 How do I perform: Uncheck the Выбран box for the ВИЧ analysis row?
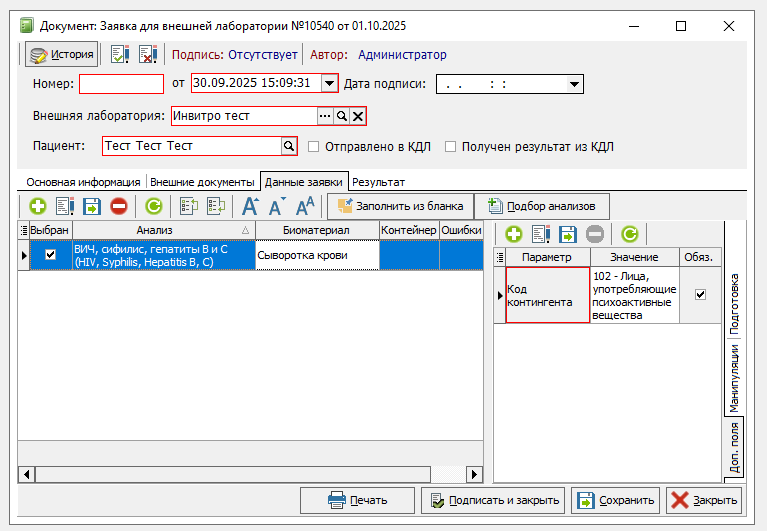(x=50, y=255)
